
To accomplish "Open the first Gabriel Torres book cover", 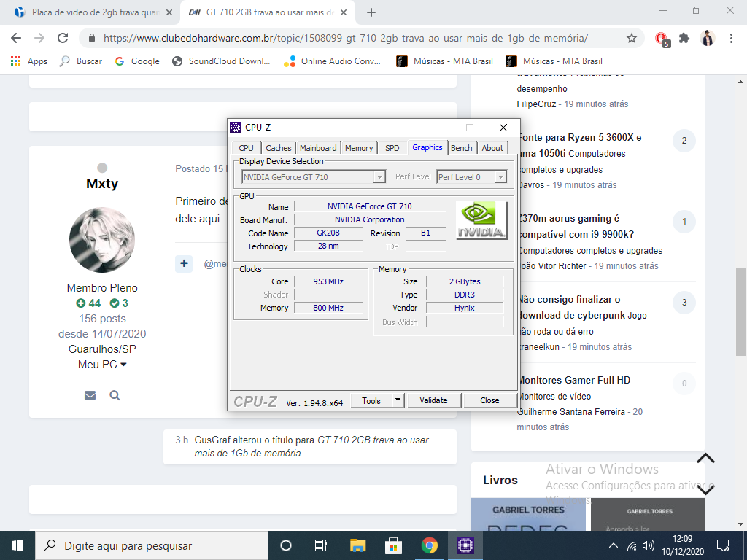I will 528,514.
